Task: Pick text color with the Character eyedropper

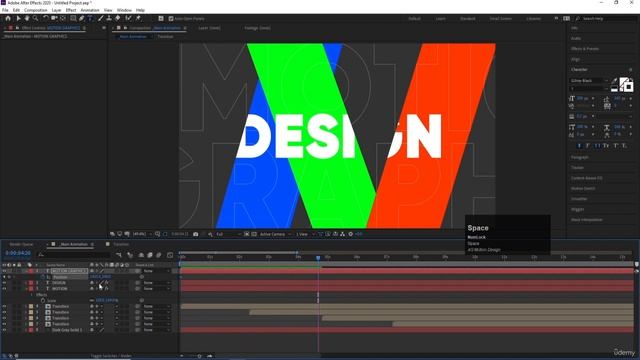Action: pyautogui.click(x=615, y=80)
